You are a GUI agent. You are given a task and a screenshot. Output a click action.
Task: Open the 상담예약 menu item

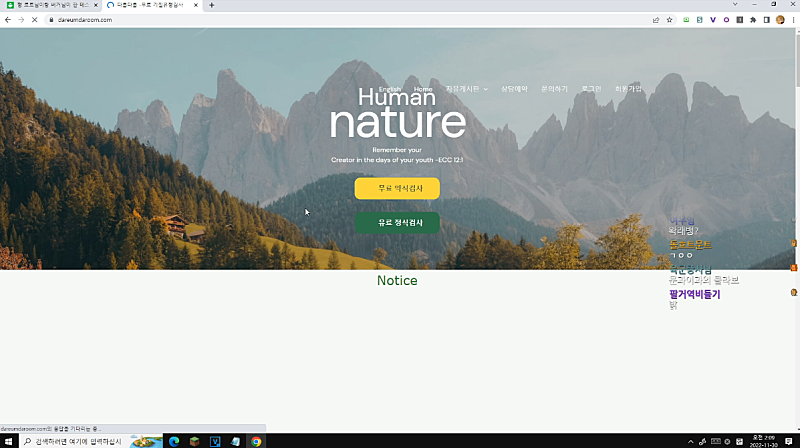pos(514,89)
